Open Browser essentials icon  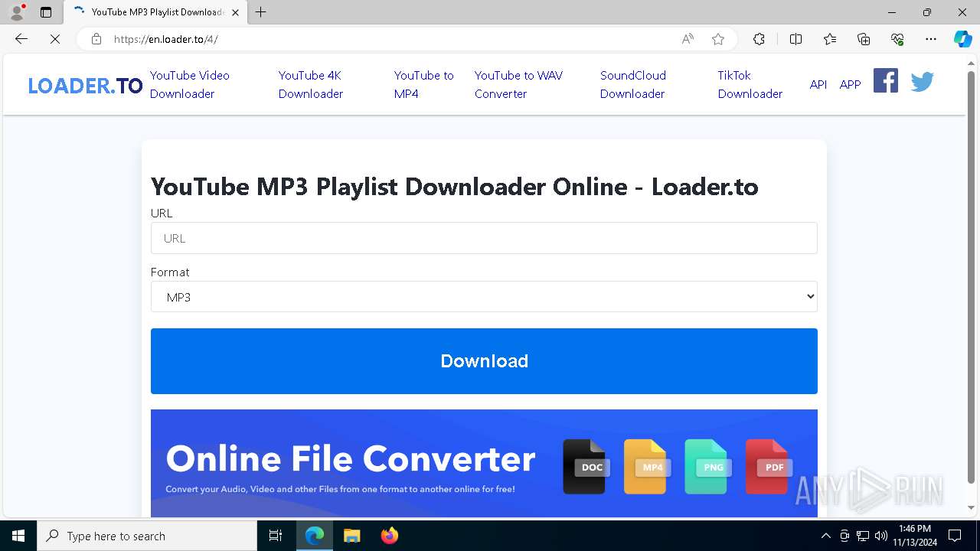897,39
